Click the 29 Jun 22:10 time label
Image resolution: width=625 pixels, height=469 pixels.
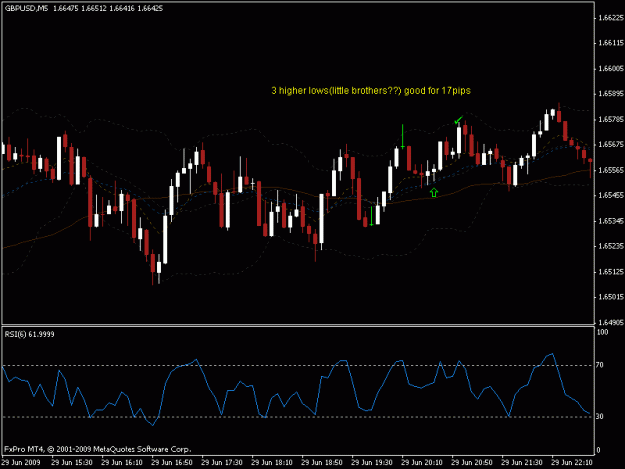coord(572,463)
